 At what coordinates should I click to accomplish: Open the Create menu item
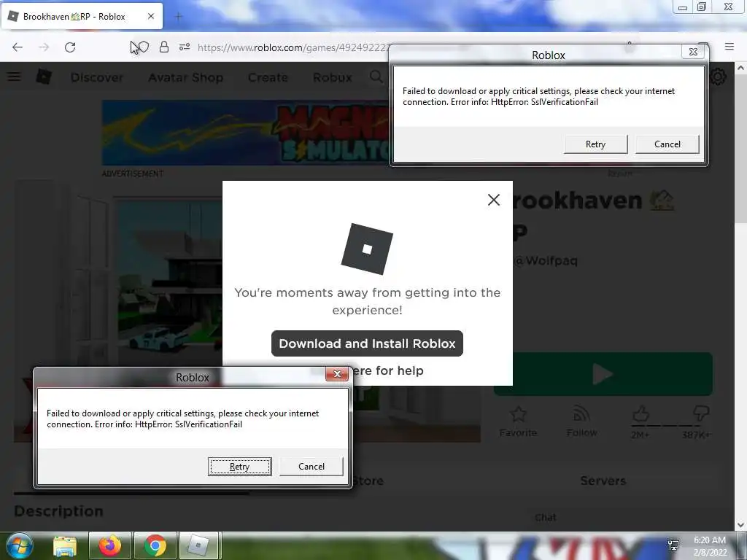268,77
